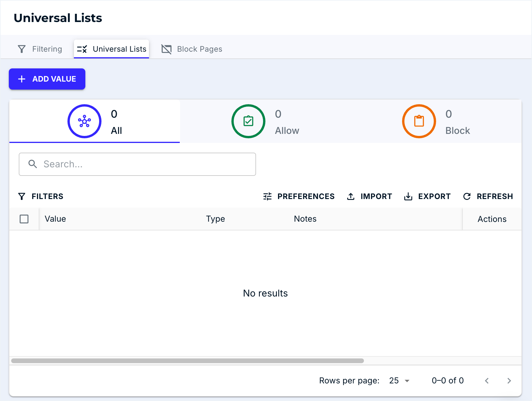
Task: Toggle the select-all checkbox in table header
Action: (x=24, y=219)
